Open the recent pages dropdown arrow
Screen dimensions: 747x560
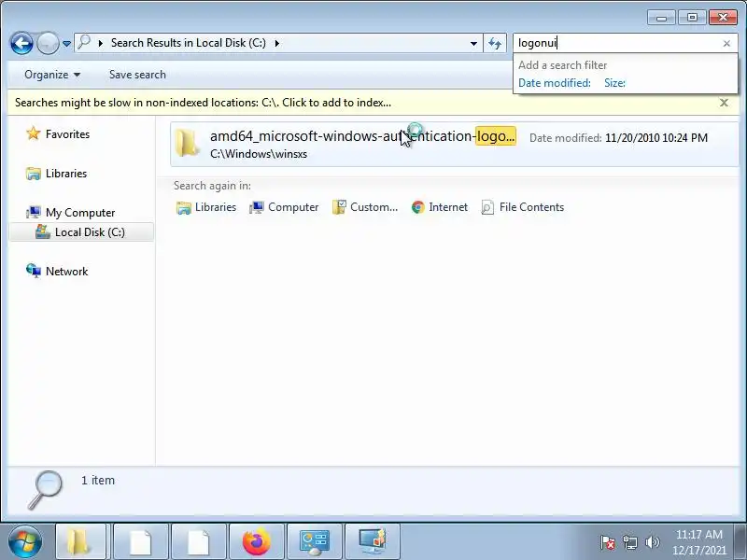click(x=66, y=44)
